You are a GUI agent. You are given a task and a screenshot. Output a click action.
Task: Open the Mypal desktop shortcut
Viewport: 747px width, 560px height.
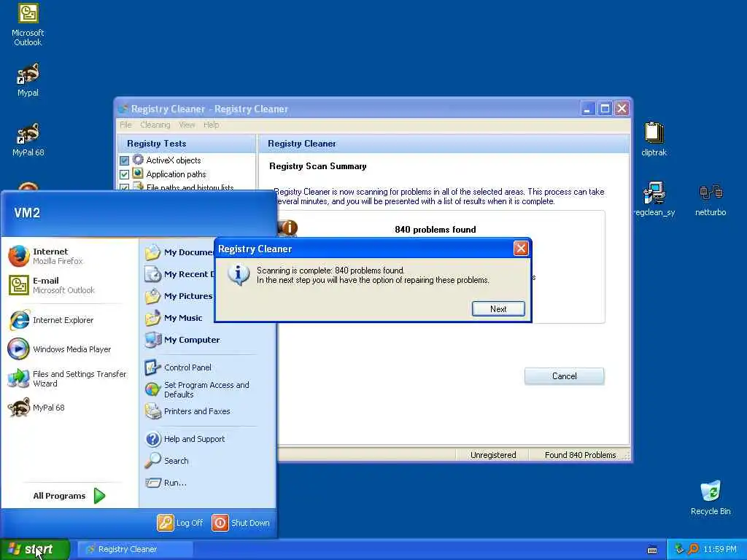(28, 80)
